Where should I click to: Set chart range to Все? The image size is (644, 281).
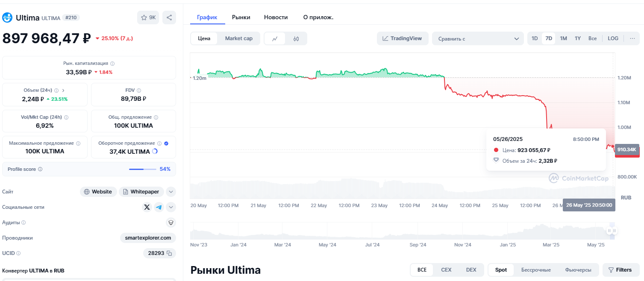click(592, 38)
